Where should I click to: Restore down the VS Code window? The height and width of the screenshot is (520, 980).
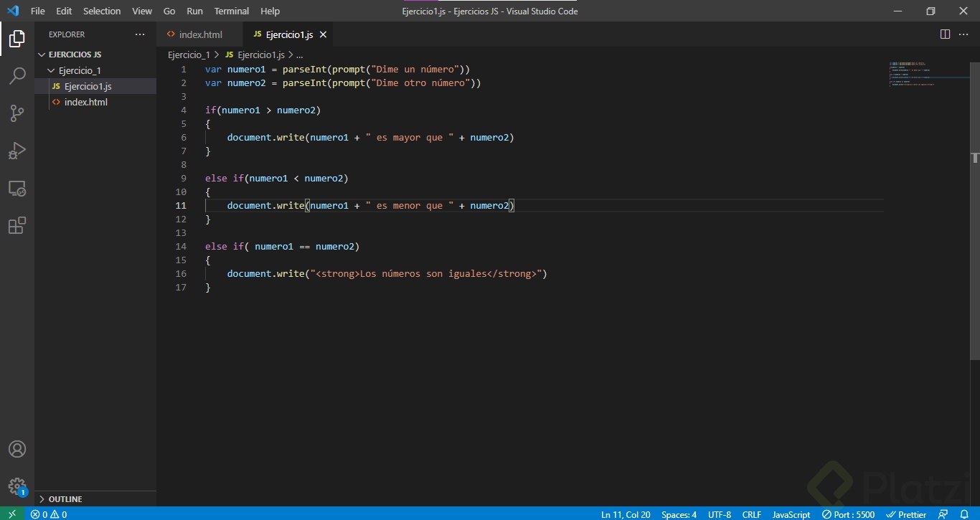(930, 11)
